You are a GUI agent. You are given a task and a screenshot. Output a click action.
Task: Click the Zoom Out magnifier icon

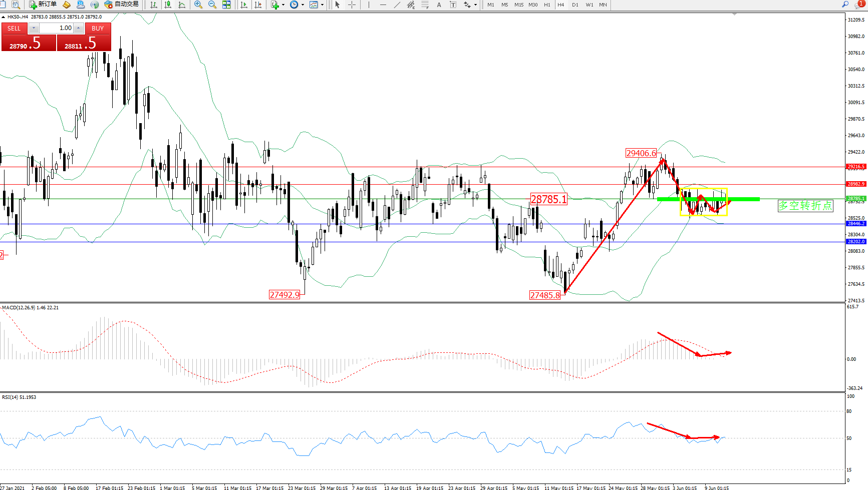pos(212,5)
